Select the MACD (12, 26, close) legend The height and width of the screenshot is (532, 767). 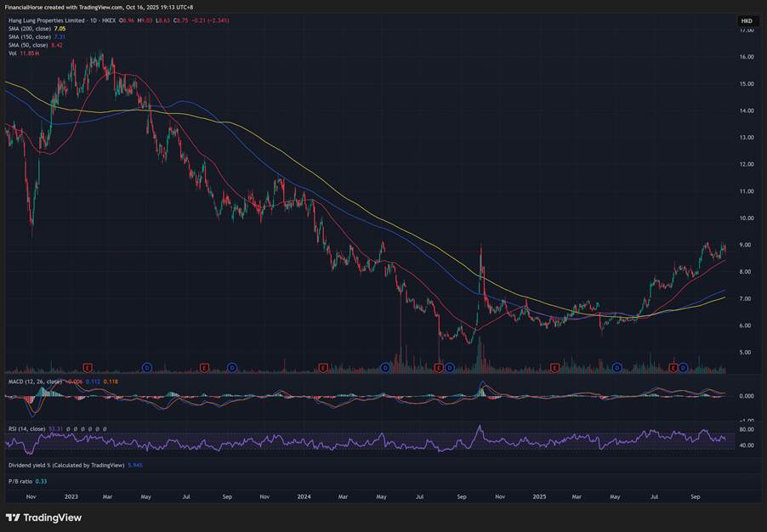click(x=34, y=382)
